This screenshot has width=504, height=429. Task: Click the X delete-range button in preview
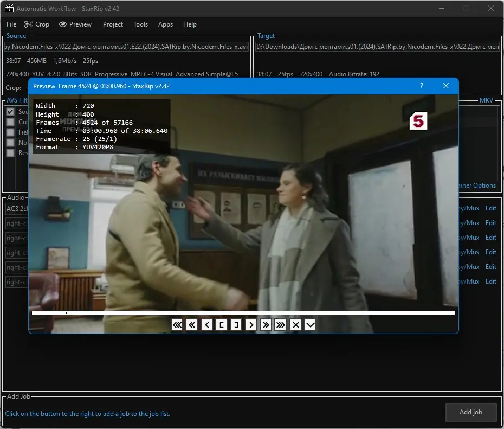(296, 325)
